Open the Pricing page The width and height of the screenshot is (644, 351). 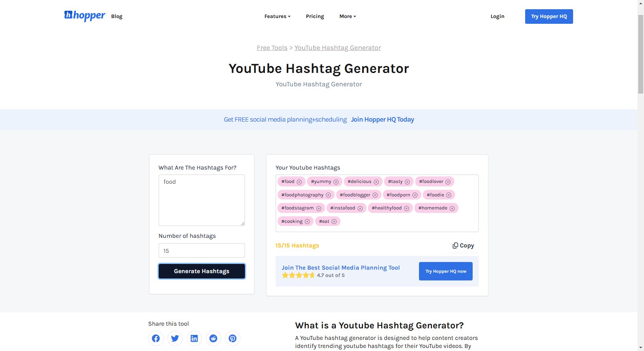click(x=315, y=16)
